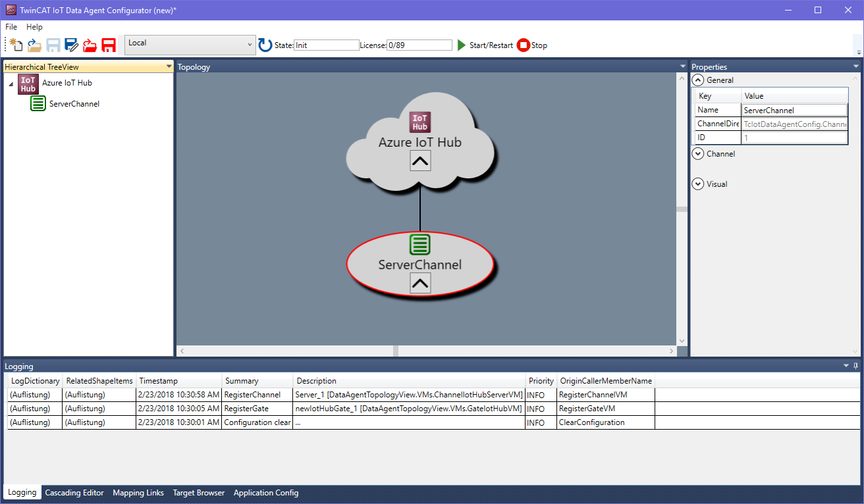864x504 pixels.
Task: Collapse the General properties section
Action: tap(698, 80)
